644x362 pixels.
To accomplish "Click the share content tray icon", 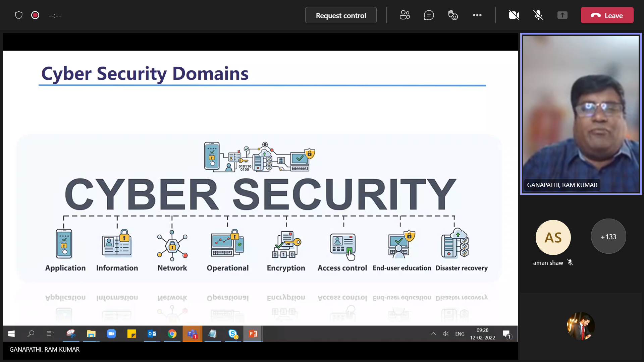I will (x=562, y=15).
